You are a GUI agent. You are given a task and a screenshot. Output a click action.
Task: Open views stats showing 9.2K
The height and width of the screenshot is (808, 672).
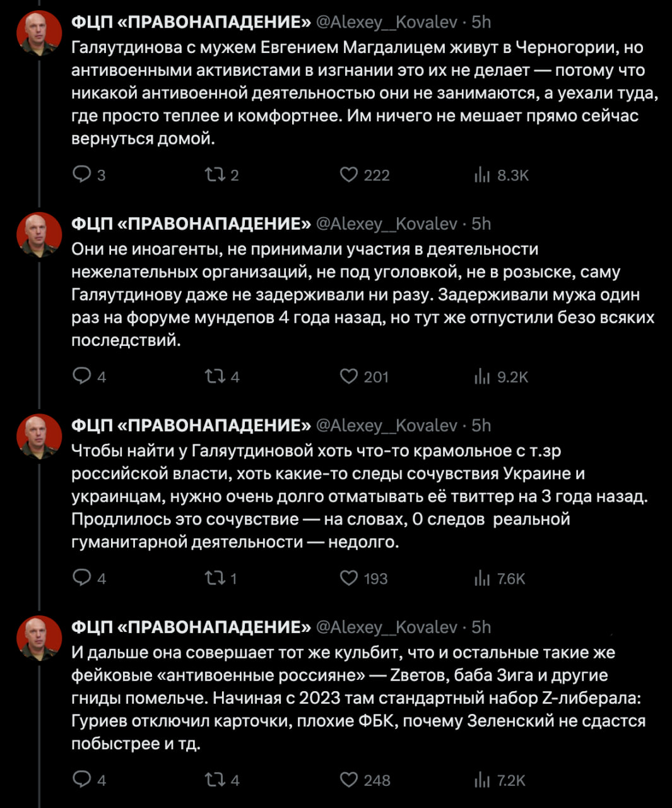(x=482, y=377)
